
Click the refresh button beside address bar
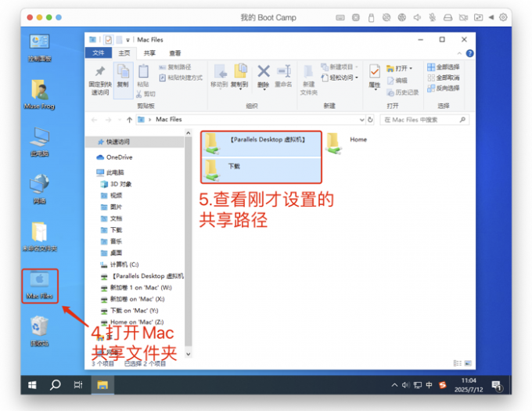coord(370,120)
